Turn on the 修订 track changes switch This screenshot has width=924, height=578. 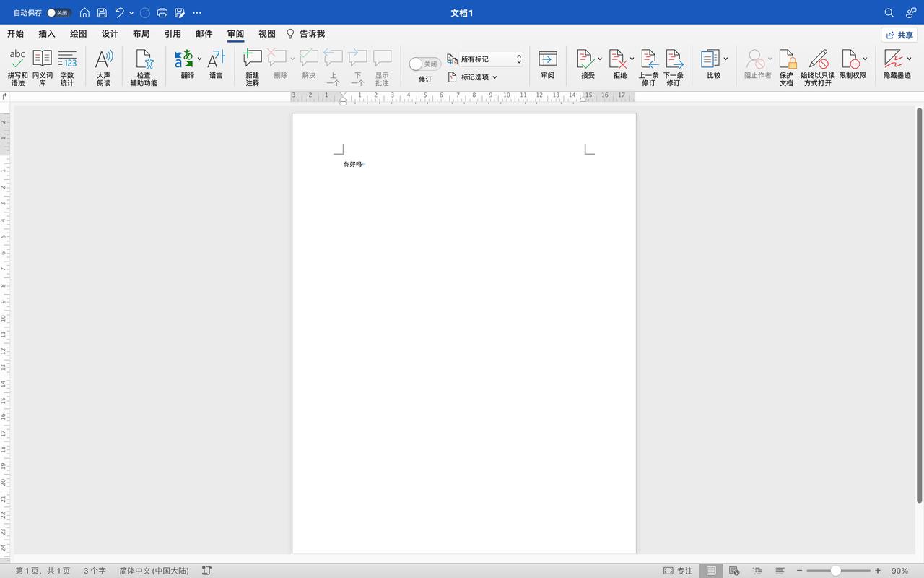click(425, 64)
